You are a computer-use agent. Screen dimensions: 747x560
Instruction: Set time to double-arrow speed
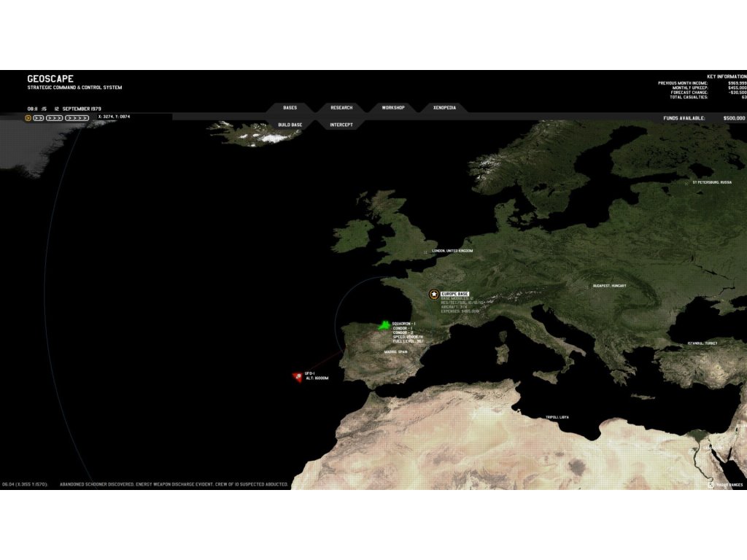[39, 118]
